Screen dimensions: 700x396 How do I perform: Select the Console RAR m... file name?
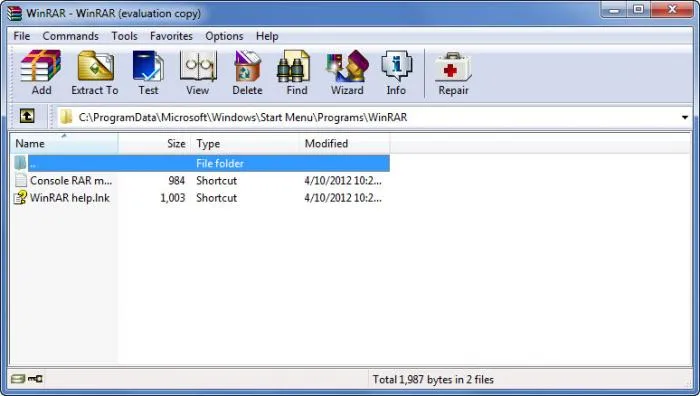[71, 180]
